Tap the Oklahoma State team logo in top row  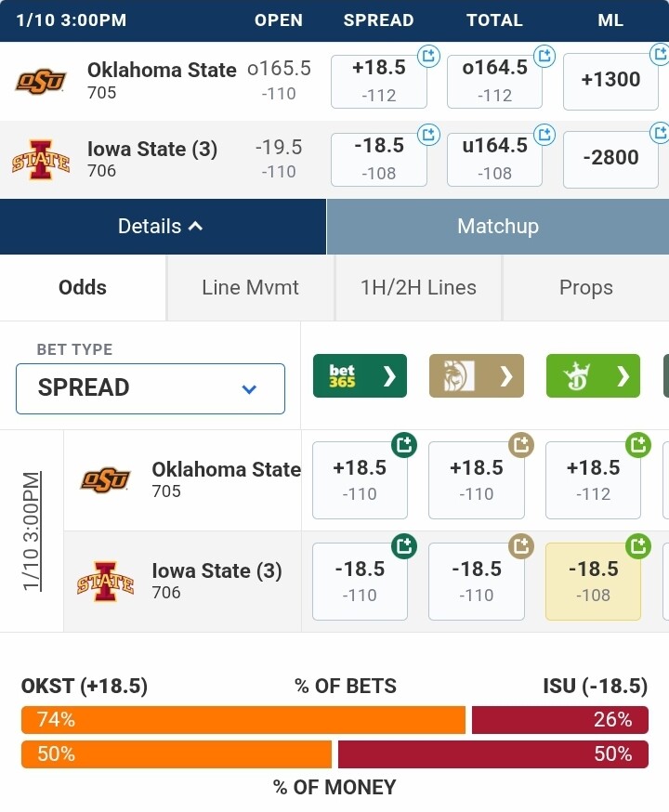(x=40, y=82)
